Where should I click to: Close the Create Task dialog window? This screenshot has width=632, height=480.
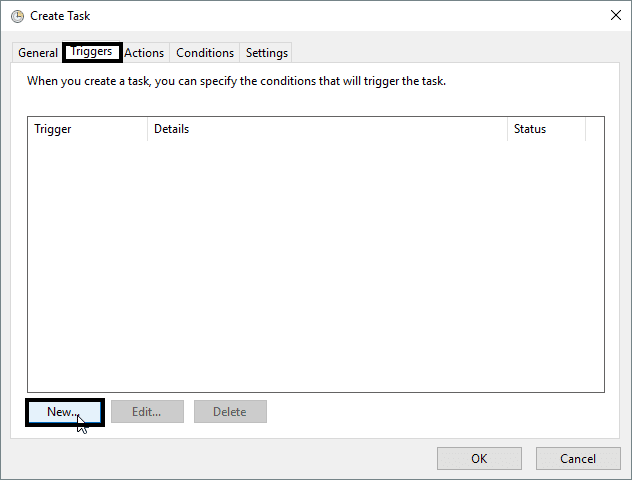[613, 16]
